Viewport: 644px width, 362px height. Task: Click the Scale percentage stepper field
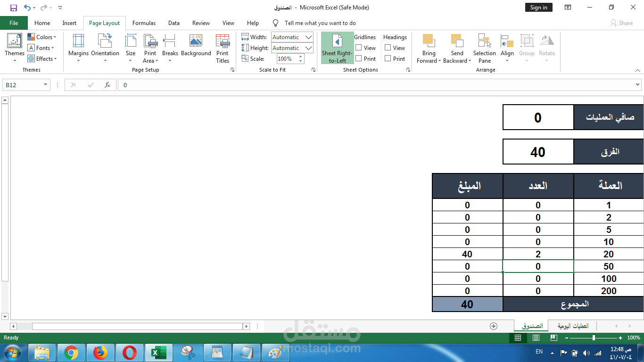coord(290,59)
